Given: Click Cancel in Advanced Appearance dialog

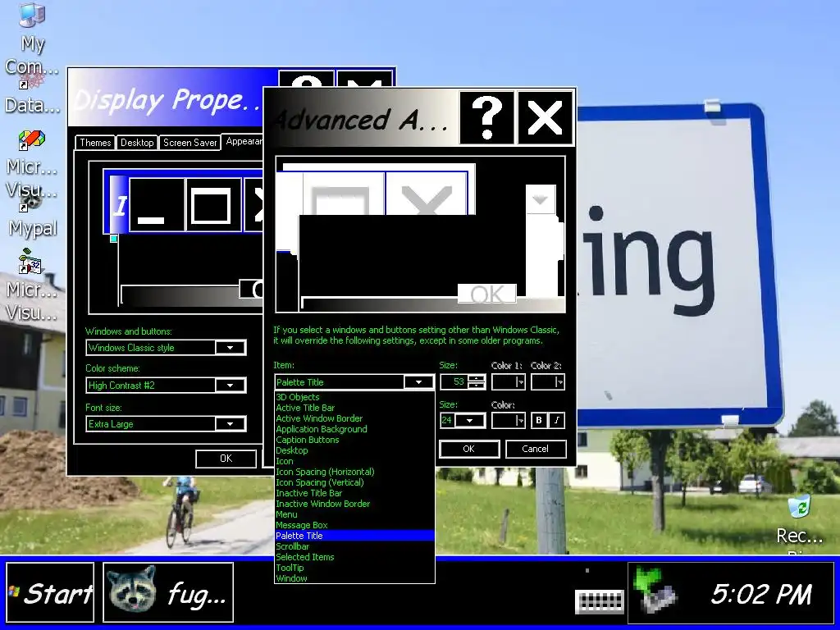Looking at the screenshot, I should pyautogui.click(x=535, y=449).
